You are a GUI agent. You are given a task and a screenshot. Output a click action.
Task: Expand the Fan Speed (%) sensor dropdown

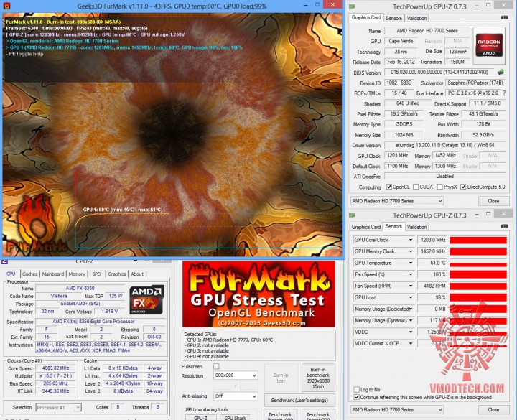(x=411, y=274)
